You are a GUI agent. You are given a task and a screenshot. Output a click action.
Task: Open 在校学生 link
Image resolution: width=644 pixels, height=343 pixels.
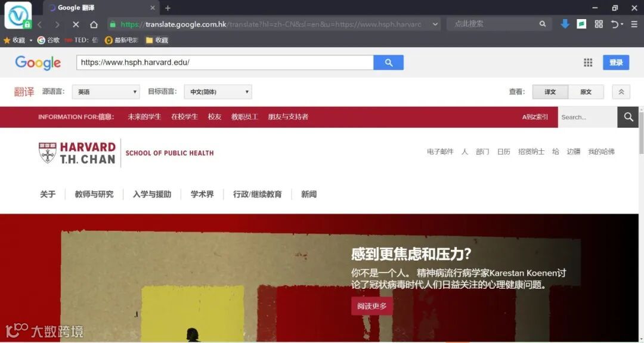184,117
